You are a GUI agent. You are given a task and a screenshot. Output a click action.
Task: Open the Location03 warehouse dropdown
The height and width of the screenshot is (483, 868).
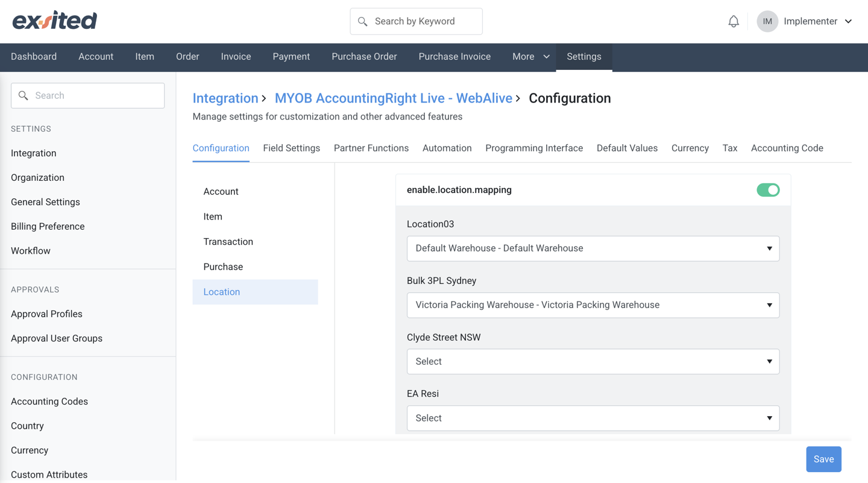593,248
